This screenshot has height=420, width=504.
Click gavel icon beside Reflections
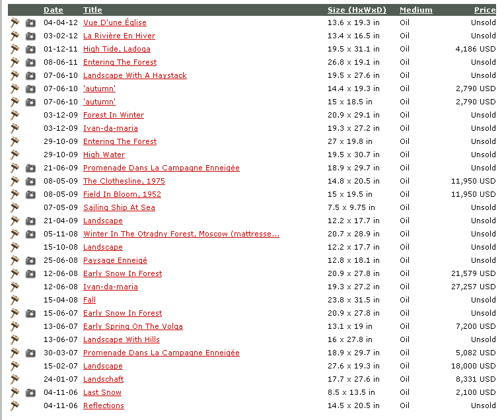click(15, 405)
